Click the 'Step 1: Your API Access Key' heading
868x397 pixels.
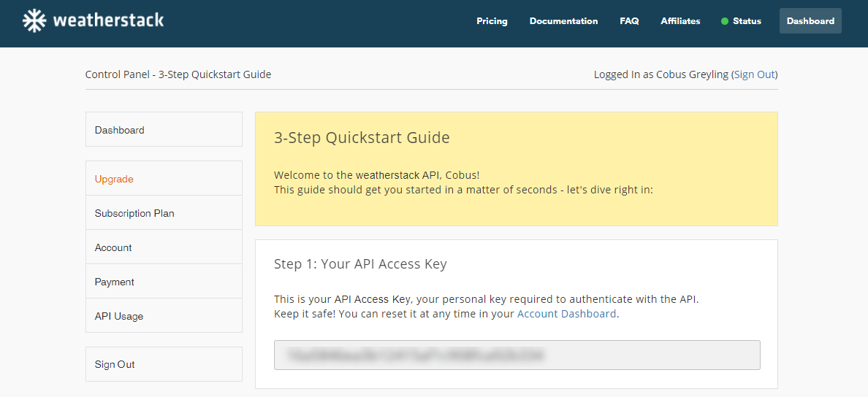[x=360, y=264]
